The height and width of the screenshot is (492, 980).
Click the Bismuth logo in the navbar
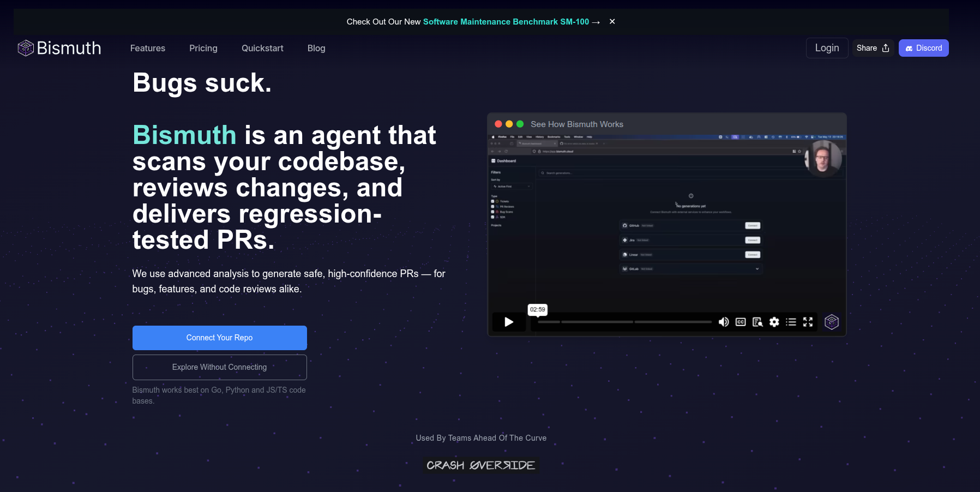coord(59,48)
